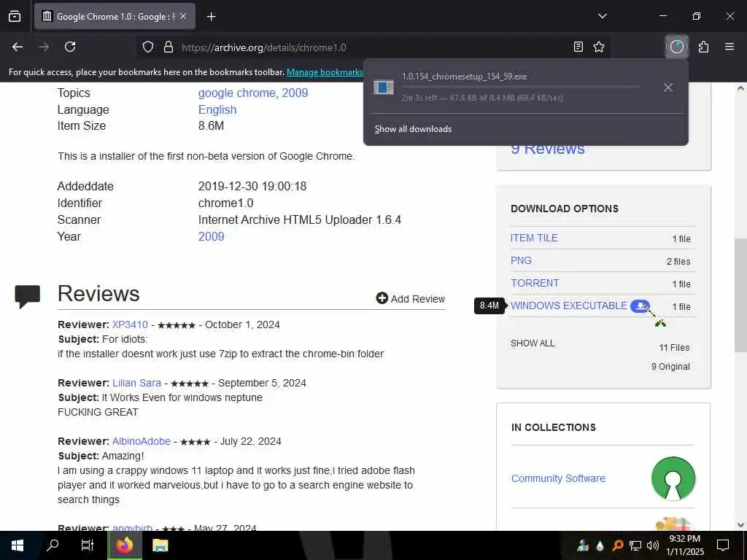747x560 pixels.
Task: Open the list all tabs dropdown arrow
Action: point(602,16)
